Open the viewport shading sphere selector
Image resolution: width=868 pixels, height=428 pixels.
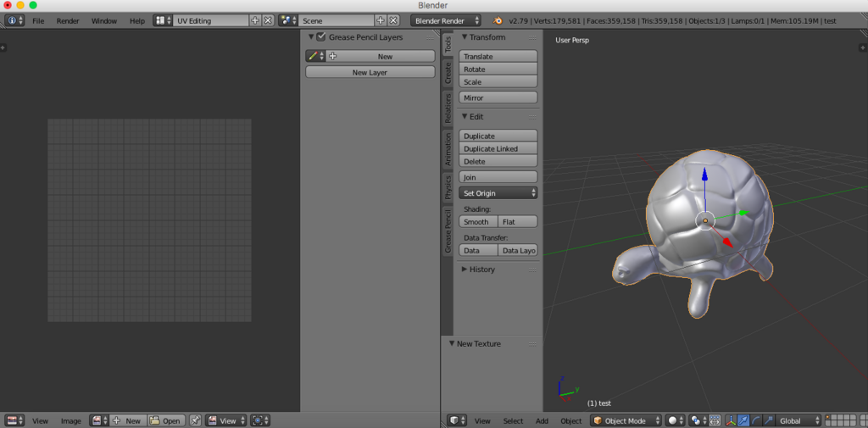pyautogui.click(x=675, y=421)
